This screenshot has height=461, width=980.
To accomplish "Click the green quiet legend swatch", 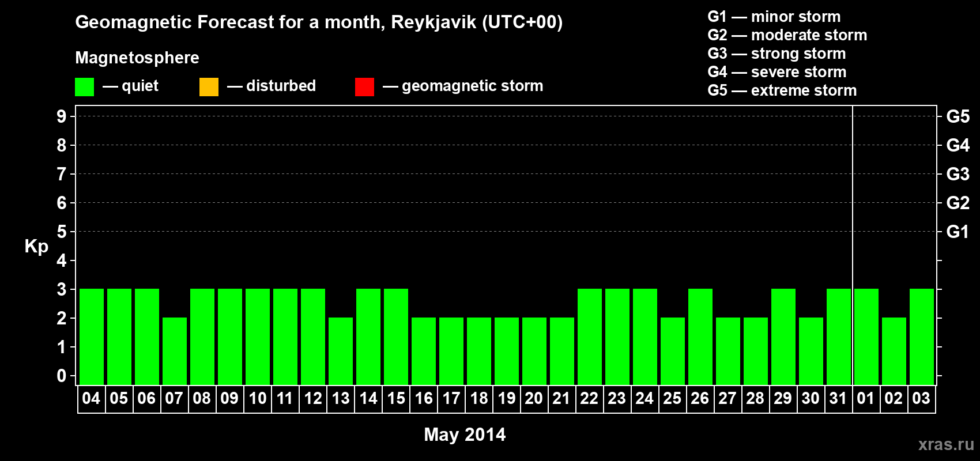I will click(84, 87).
